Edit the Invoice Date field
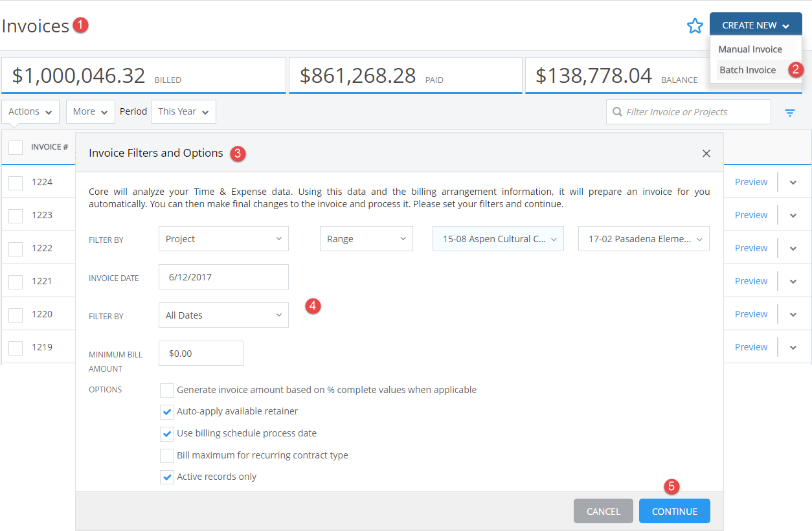Image resolution: width=812 pixels, height=531 pixels. 223,277
